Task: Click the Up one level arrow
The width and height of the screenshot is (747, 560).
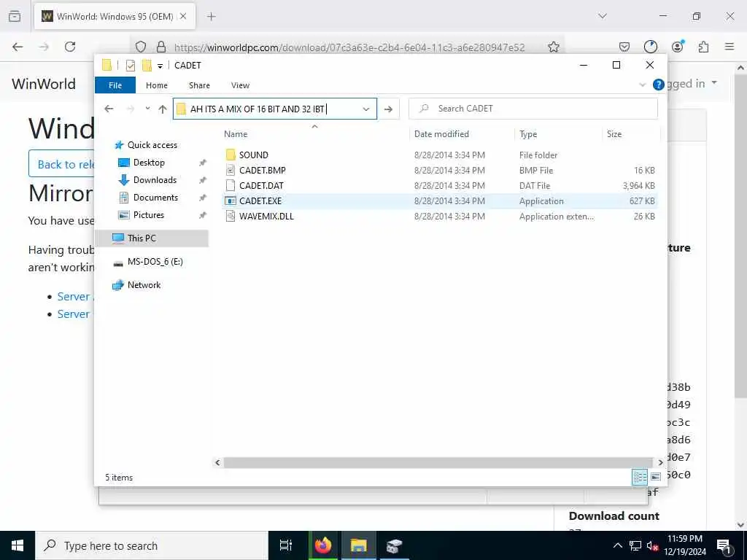Action: [163, 109]
